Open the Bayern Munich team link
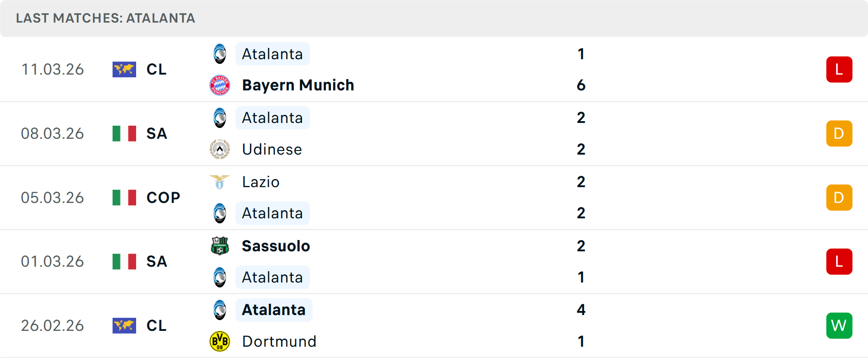The width and height of the screenshot is (868, 358). 298,85
